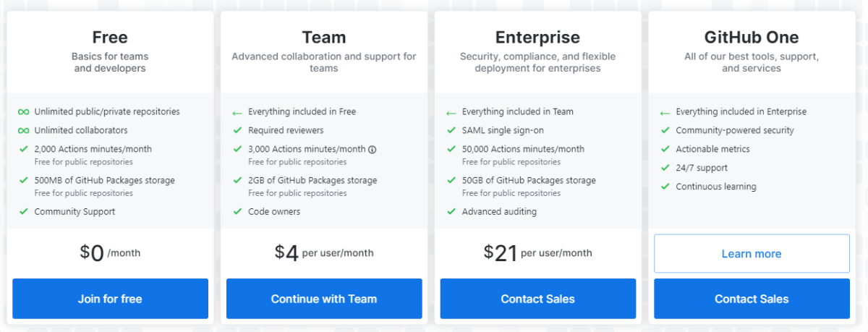Open the Learn more button for GitHub One
This screenshot has width=868, height=332.
click(x=752, y=254)
